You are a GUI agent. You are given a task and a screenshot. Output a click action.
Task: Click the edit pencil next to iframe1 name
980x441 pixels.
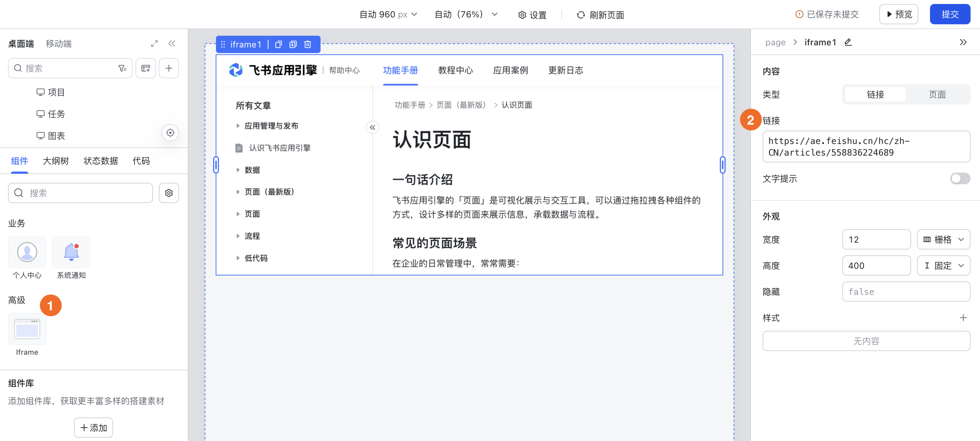[x=848, y=42]
